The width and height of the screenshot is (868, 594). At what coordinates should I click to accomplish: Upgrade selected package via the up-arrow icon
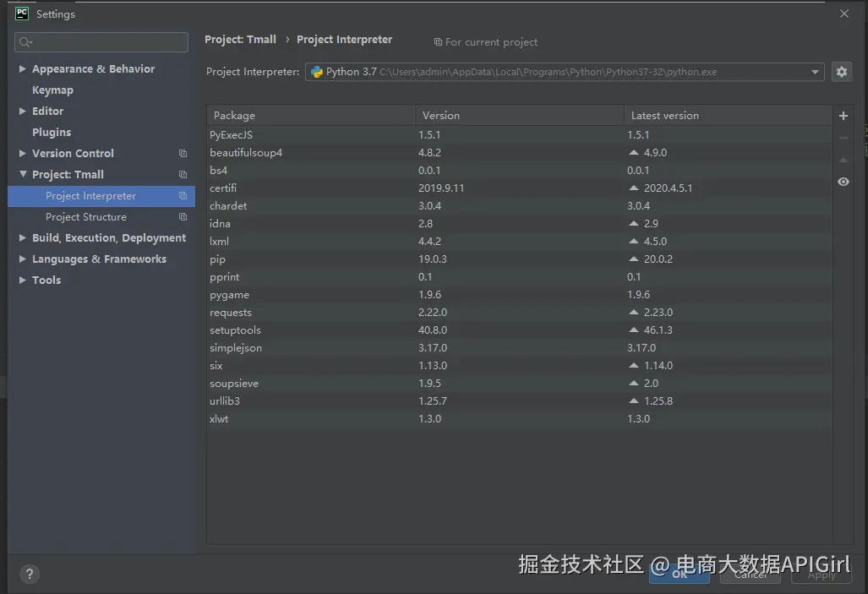pyautogui.click(x=842, y=159)
